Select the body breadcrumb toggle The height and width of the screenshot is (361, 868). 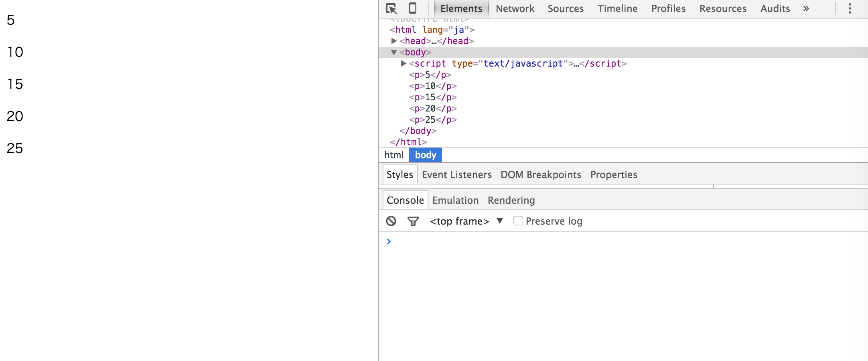pyautogui.click(x=425, y=155)
